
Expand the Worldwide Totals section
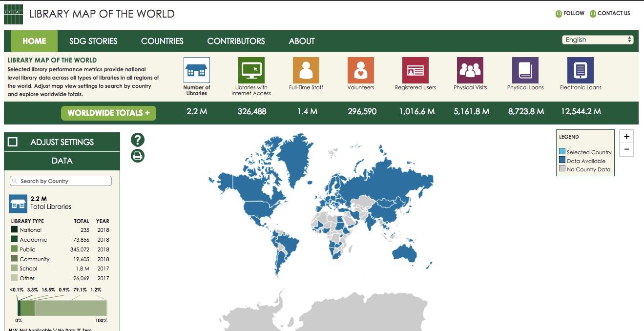(108, 113)
